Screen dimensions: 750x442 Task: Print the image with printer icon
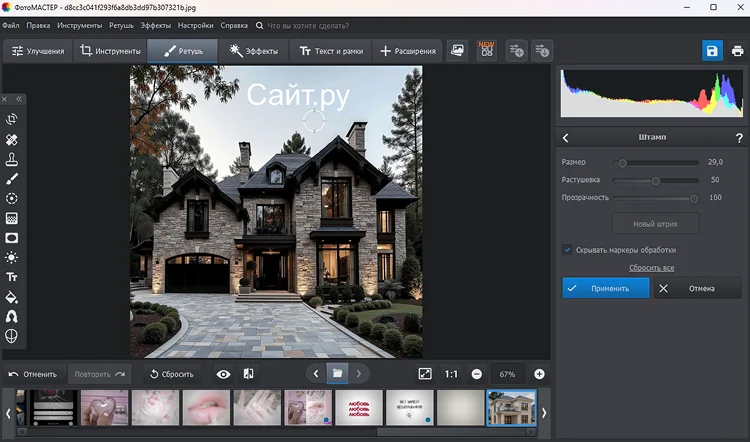pos(737,51)
